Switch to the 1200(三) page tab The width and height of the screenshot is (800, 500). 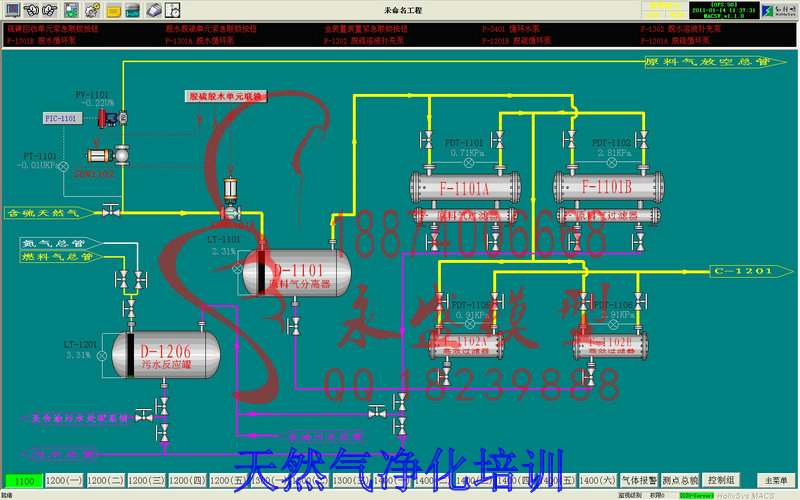(x=146, y=481)
